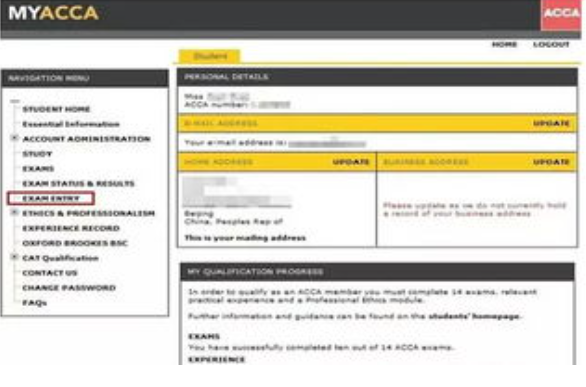Click HOME in the top navigation
This screenshot has height=387, width=586.
[505, 44]
